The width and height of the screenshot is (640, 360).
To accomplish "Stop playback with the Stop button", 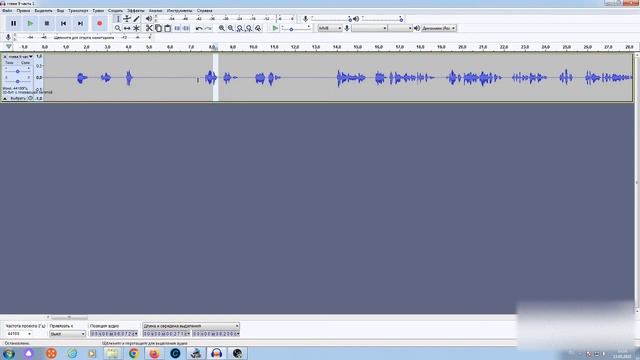I will coord(47,23).
